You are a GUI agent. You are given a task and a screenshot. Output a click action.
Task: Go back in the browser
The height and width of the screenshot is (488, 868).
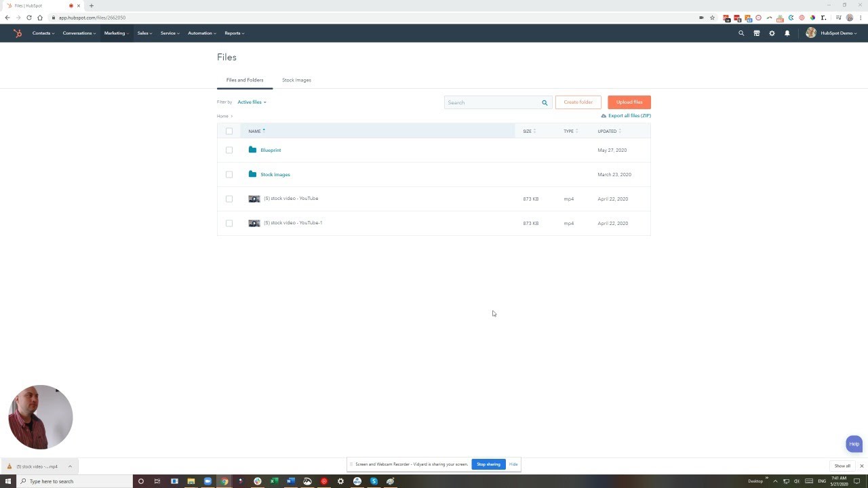pyautogui.click(x=7, y=18)
